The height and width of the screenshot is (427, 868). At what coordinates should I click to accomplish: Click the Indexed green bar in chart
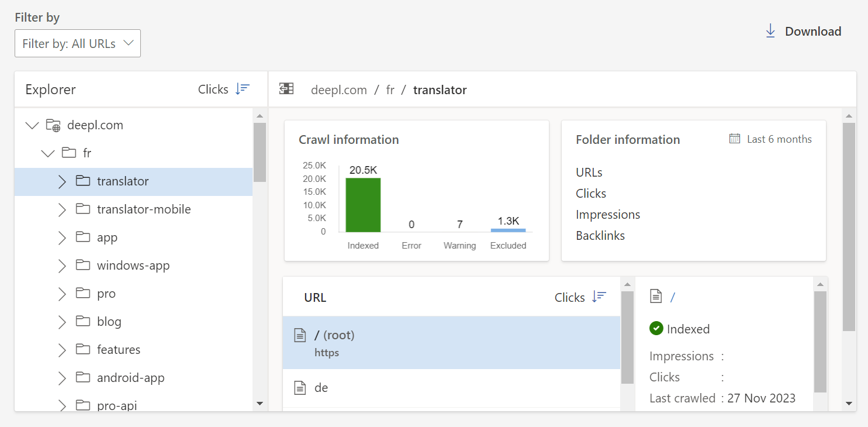click(363, 205)
